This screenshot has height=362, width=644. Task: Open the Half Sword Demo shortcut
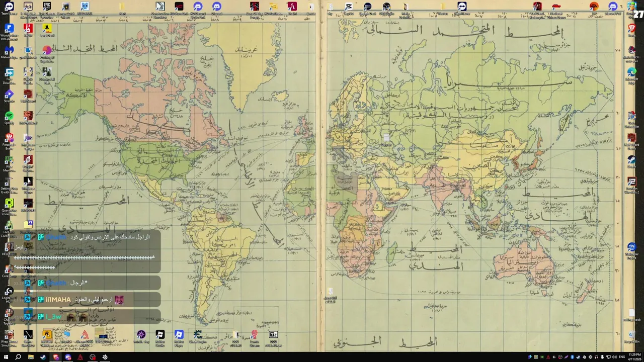[632, 139]
